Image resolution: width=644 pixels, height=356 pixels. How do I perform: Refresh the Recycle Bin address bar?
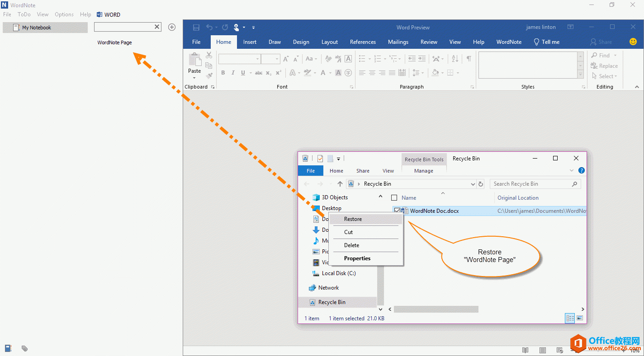coord(481,184)
